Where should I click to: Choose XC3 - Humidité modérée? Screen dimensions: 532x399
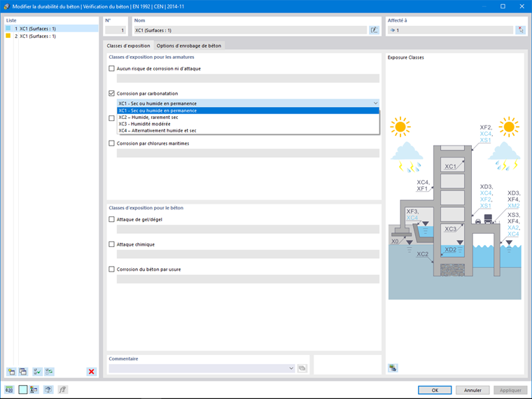pyautogui.click(x=248, y=124)
